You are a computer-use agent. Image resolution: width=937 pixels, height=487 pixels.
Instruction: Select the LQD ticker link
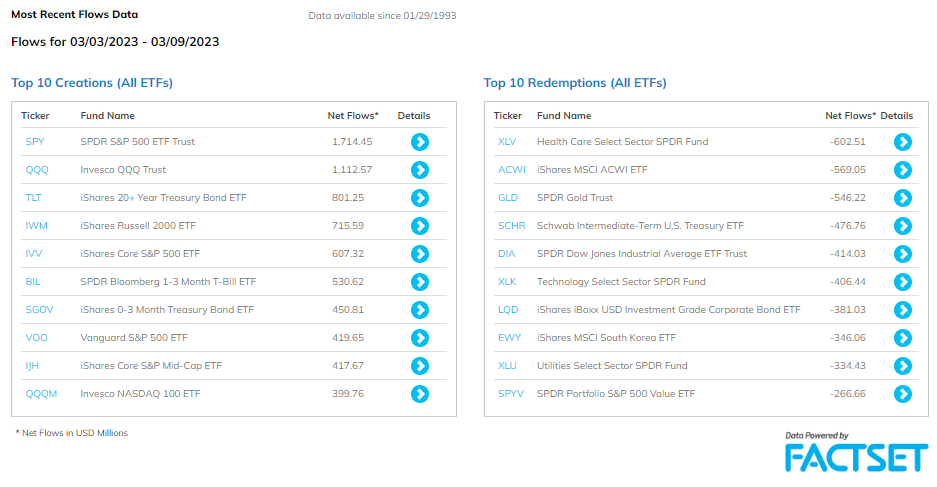click(x=508, y=310)
